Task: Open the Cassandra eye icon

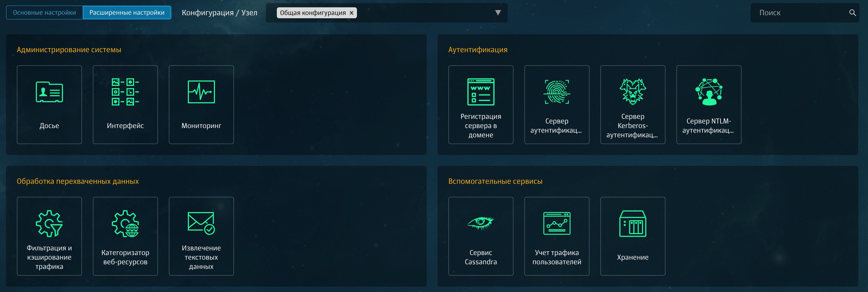Action: tap(481, 223)
